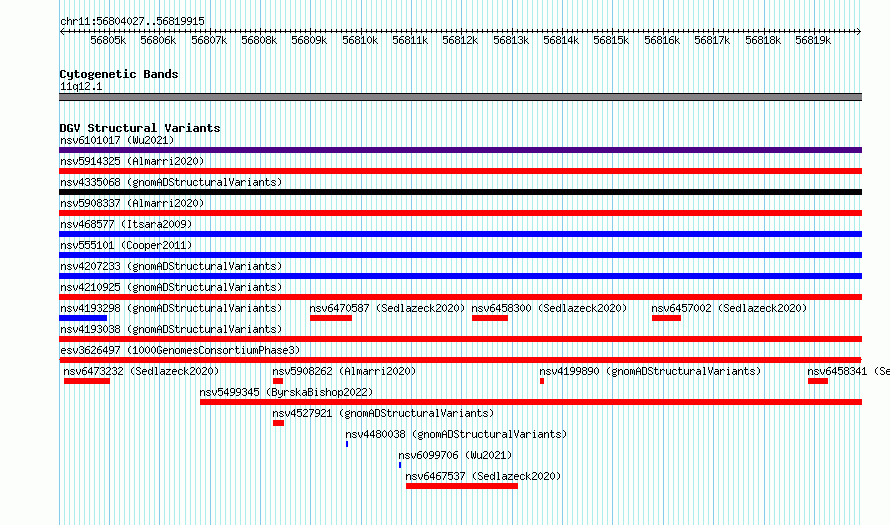Screen dimensions: 890x525
Task: Click the chr11:56804027..56819915 coordinate label
Action: (132, 21)
